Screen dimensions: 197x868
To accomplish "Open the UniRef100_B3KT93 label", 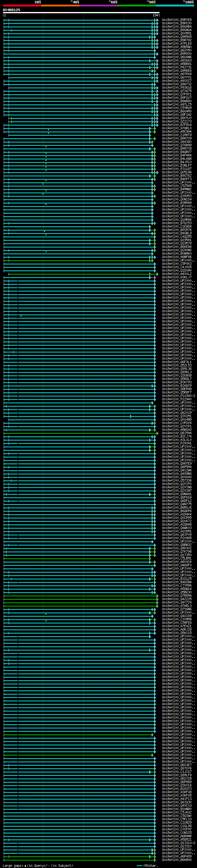I will point(177,382).
